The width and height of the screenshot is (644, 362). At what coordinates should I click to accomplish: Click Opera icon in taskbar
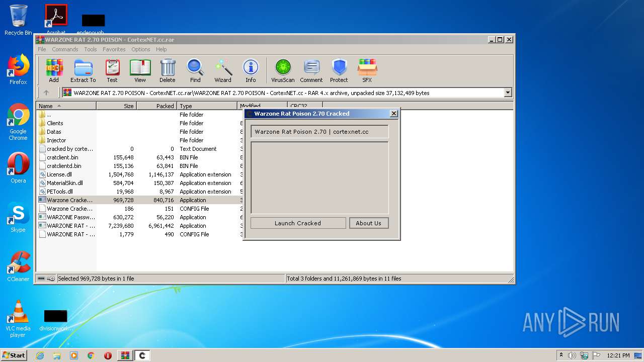[108, 355]
